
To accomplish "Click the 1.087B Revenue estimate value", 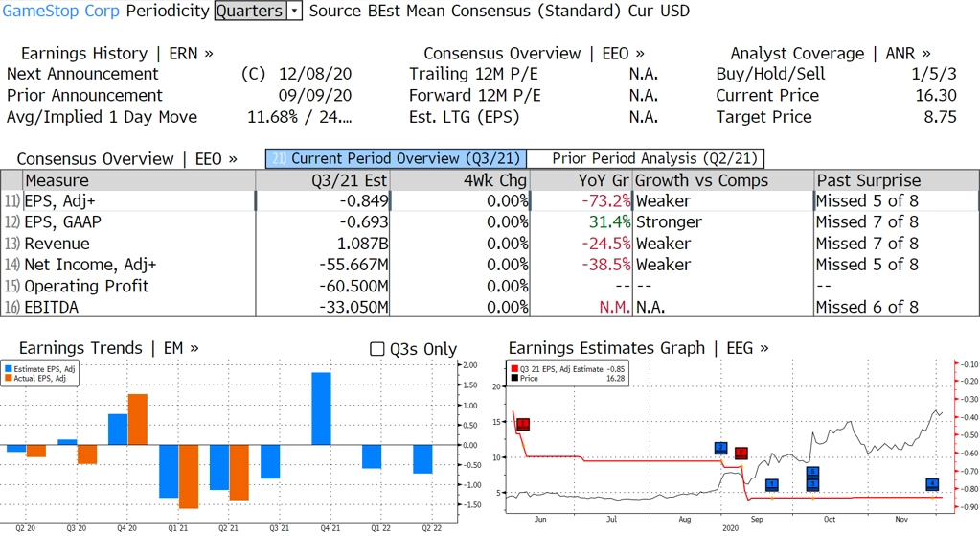I will 362,244.
